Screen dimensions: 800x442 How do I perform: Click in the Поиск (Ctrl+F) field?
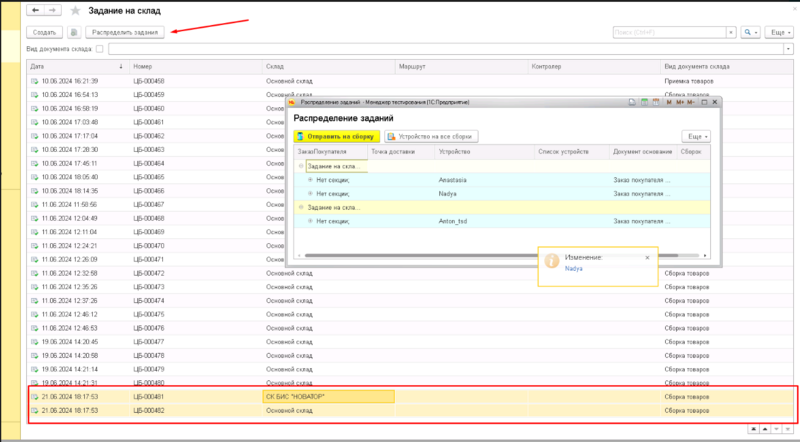point(669,32)
